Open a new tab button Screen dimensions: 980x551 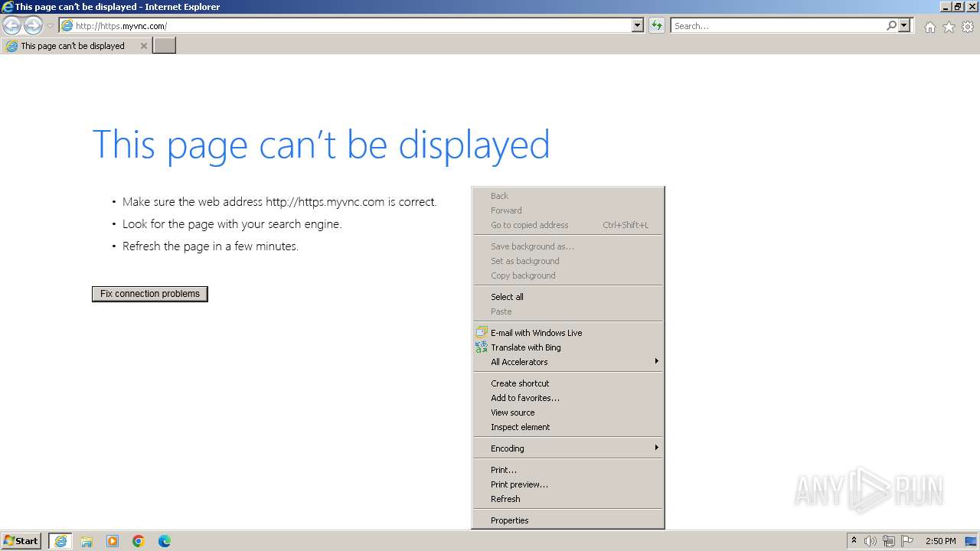165,45
